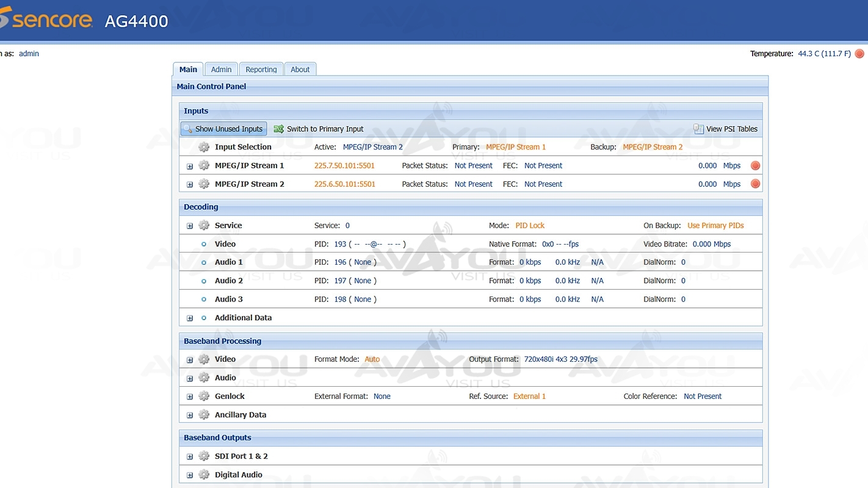This screenshot has height=488, width=868.
Task: Open View PSI Tables
Action: (x=726, y=129)
